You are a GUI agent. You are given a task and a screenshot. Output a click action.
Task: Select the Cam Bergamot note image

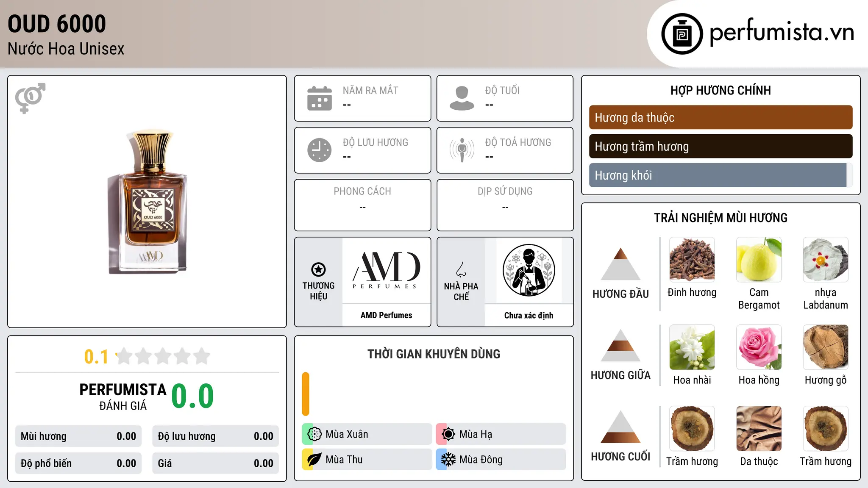coord(759,260)
